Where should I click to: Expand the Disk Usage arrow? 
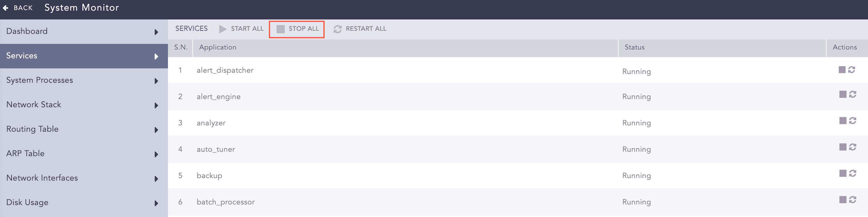pyautogui.click(x=156, y=203)
